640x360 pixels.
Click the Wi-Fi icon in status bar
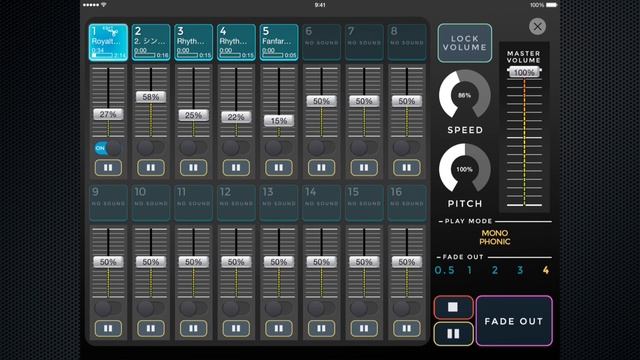pyautogui.click(x=104, y=5)
